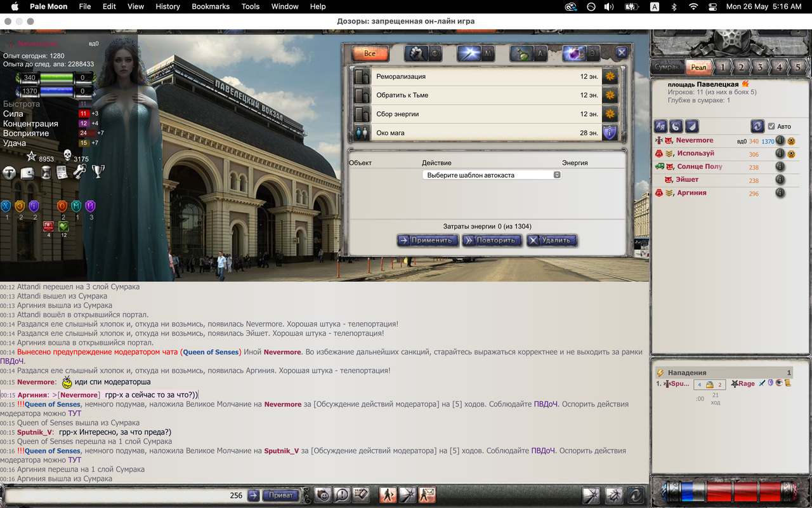This screenshot has height=508, width=812.
Task: Toggle the Авто checkbox
Action: tap(771, 126)
